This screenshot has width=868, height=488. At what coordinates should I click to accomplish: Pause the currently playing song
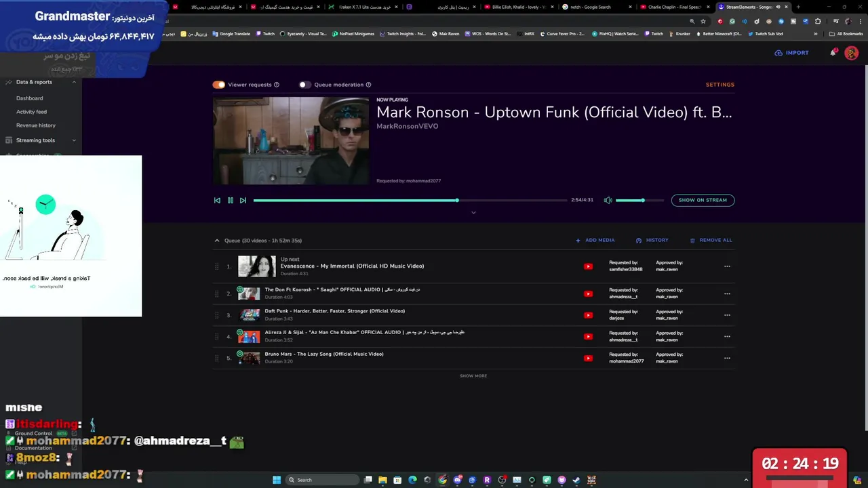[230, 201]
